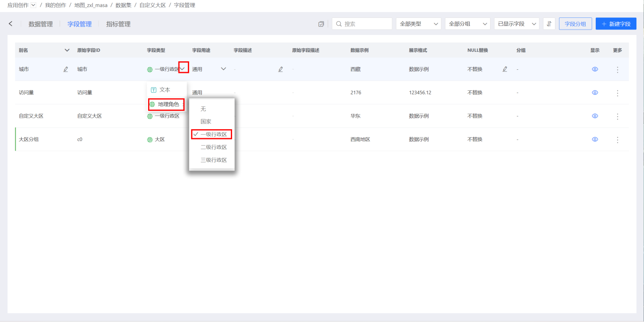Click the batch select icon beside search
This screenshot has height=322, width=644.
[321, 24]
